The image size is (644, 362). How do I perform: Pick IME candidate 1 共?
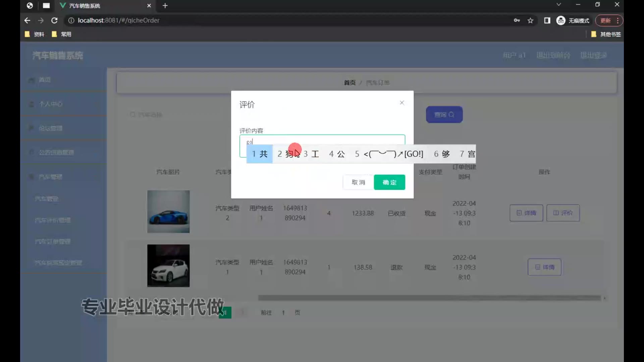pyautogui.click(x=260, y=154)
